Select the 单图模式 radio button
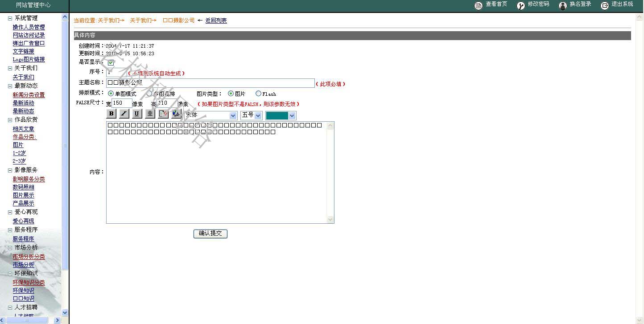This screenshot has height=324, width=644. click(x=111, y=94)
